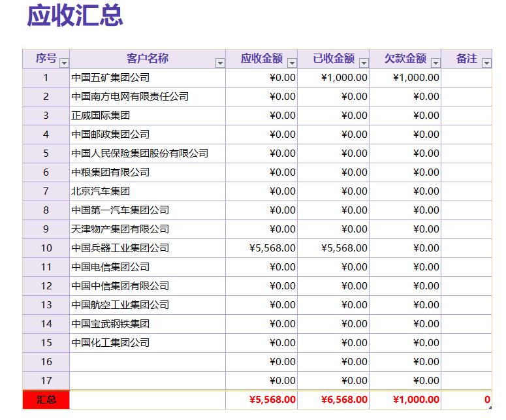Click serial number 17 cell
Screen dimensions: 506x420
[46, 381]
